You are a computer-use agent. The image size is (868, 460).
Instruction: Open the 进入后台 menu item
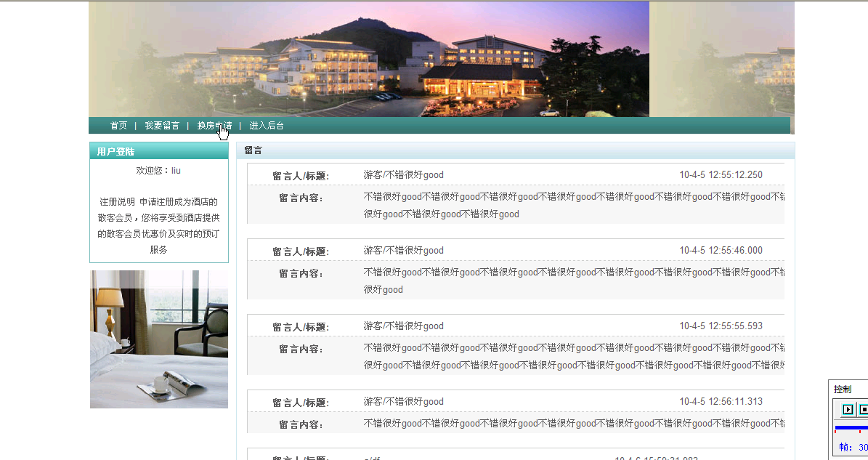267,126
